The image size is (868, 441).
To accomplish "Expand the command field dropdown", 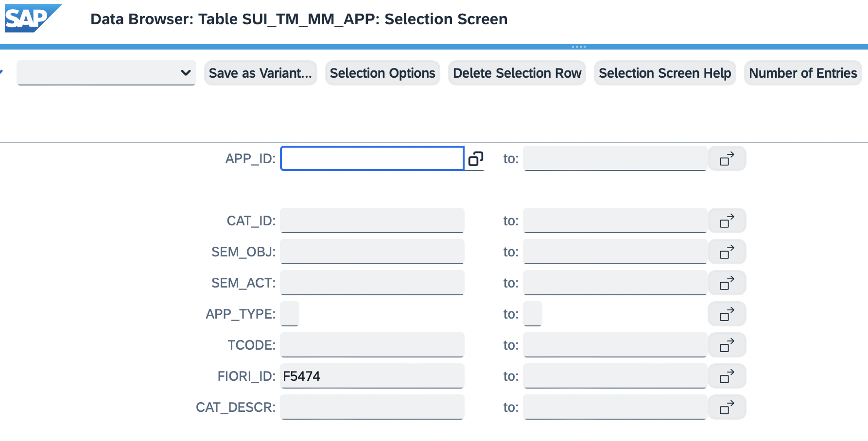I will point(186,73).
